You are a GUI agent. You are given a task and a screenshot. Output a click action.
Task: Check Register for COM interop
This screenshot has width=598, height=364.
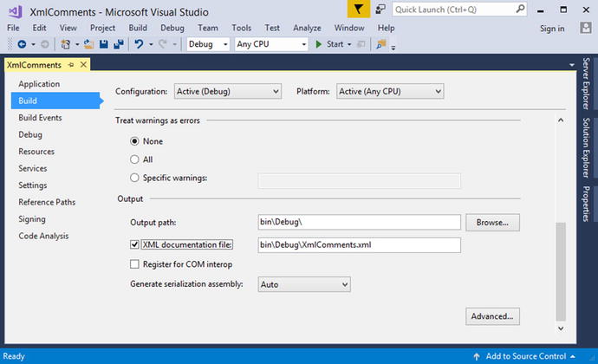pos(134,264)
